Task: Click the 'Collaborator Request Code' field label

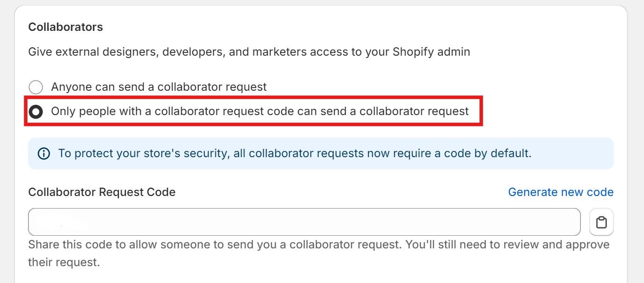Action: [x=102, y=192]
